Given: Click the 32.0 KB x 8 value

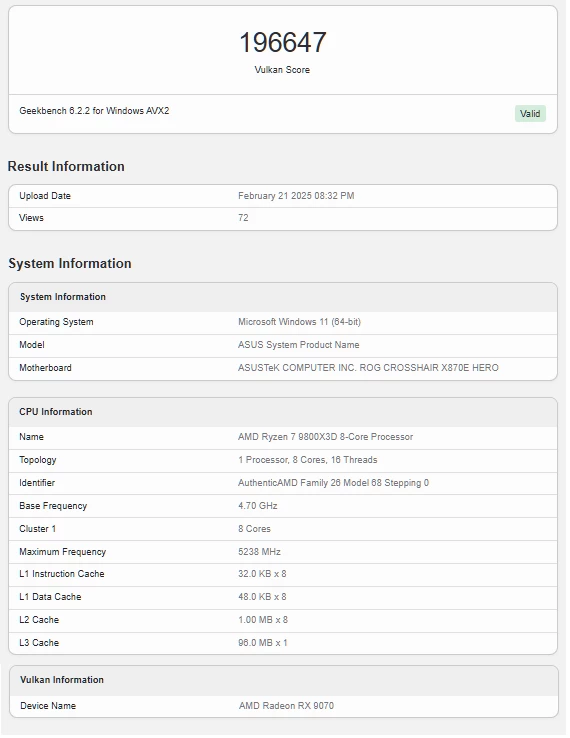Looking at the screenshot, I should coord(262,574).
